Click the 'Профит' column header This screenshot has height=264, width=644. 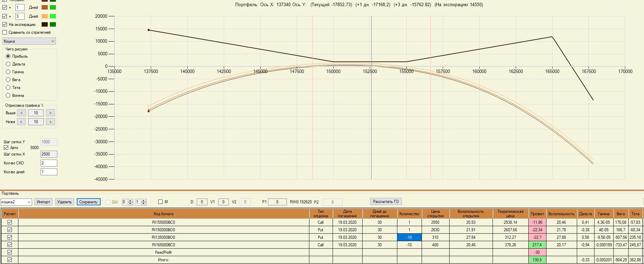point(537,214)
